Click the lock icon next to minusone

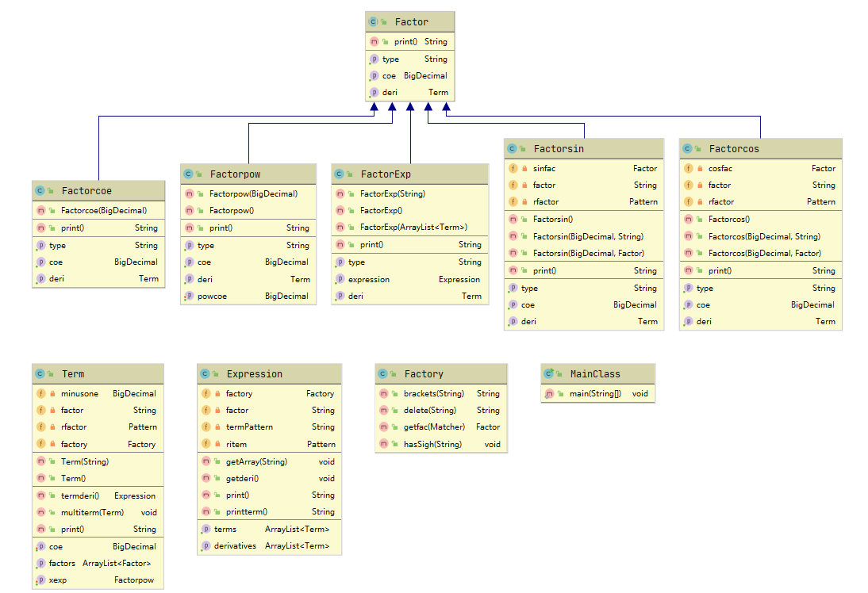click(x=52, y=393)
